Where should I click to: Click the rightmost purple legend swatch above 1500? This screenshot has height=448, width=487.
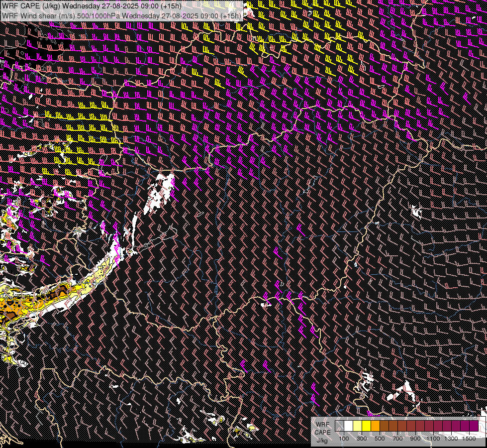pyautogui.click(x=474, y=426)
